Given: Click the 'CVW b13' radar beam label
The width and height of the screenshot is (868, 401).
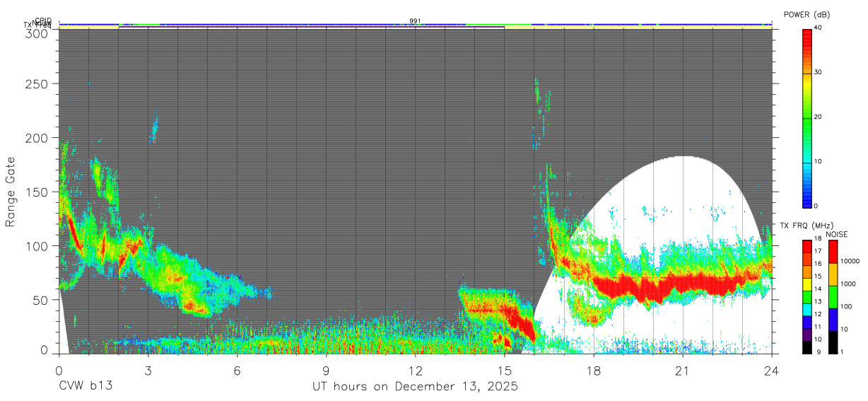Looking at the screenshot, I should click(x=86, y=386).
